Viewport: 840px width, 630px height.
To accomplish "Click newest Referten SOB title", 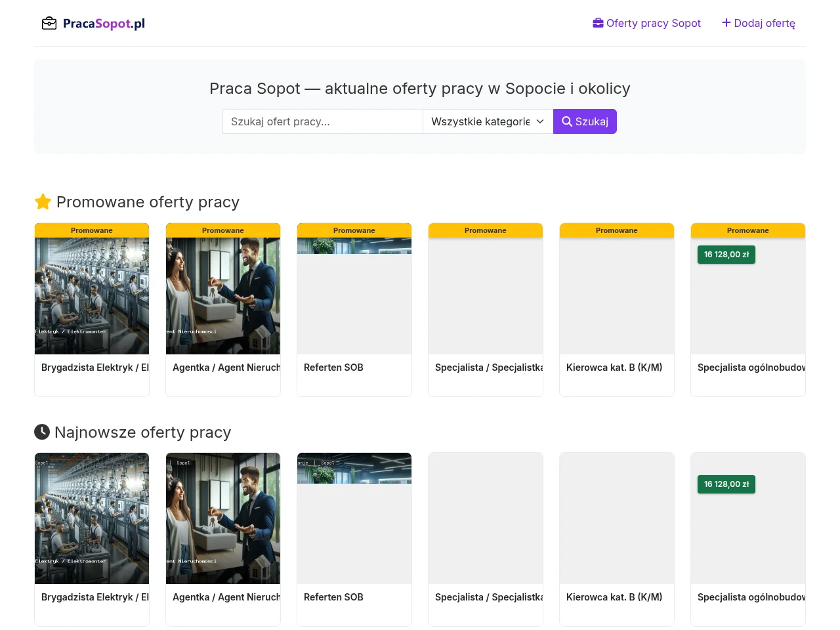I will [x=333, y=597].
